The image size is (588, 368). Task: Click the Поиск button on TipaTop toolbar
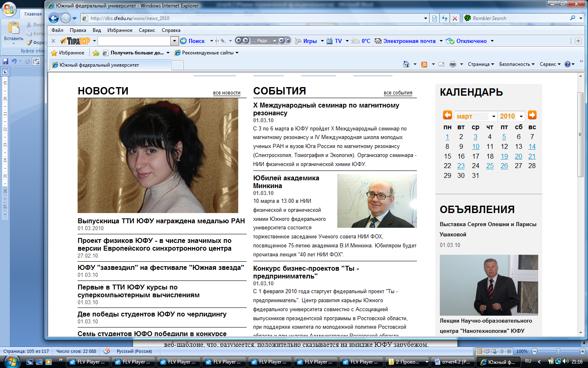pyautogui.click(x=193, y=41)
